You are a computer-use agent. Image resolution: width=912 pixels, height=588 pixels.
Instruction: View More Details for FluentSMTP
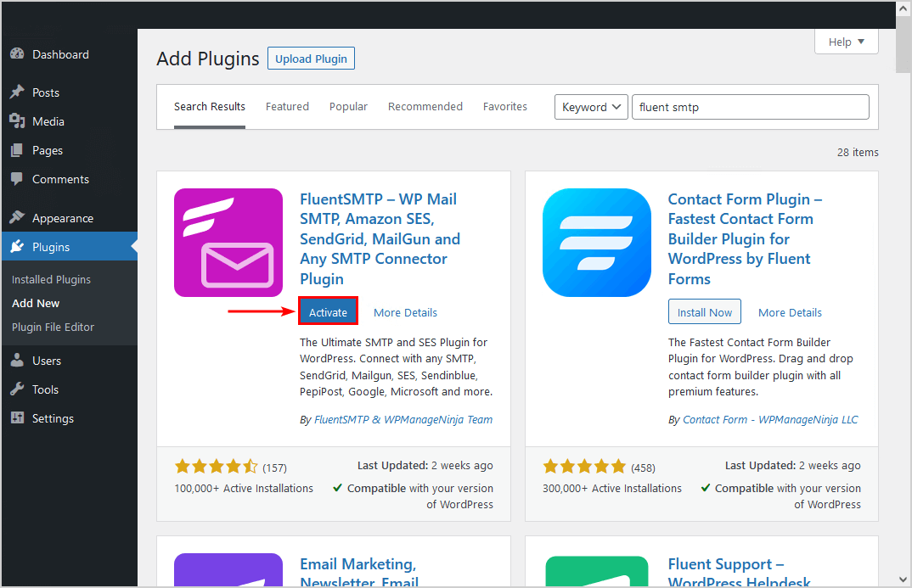[405, 312]
